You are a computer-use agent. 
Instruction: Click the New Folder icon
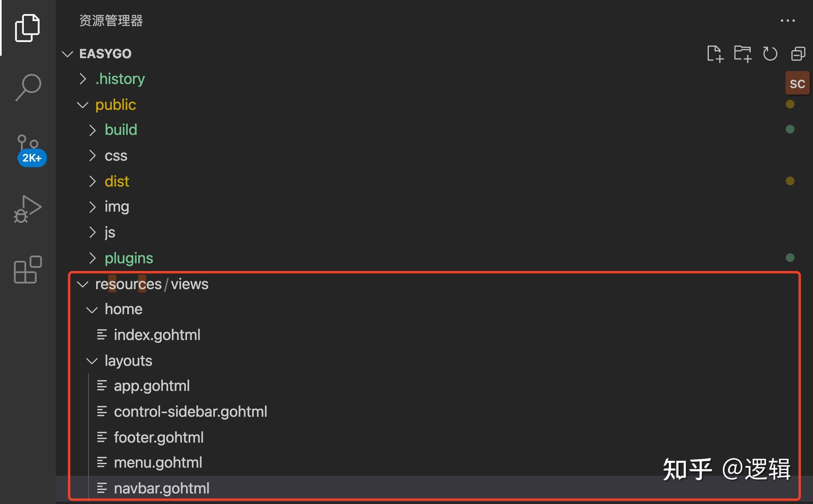(742, 54)
